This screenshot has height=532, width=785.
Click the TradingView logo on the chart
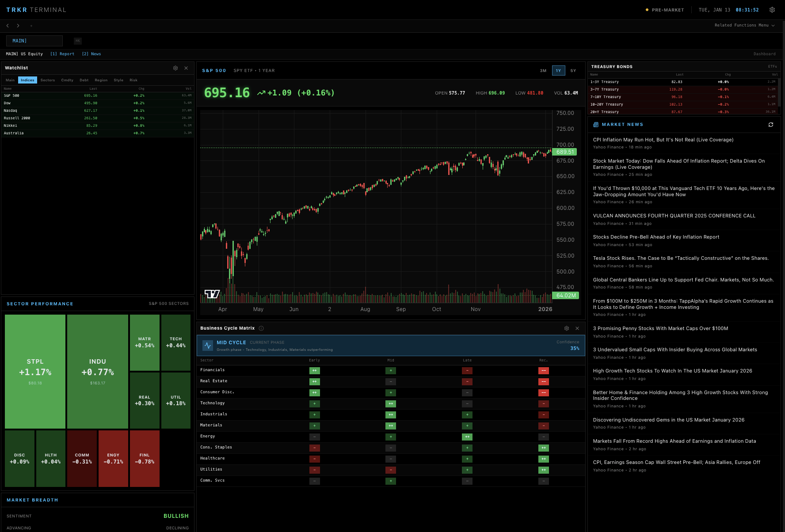pos(212,293)
